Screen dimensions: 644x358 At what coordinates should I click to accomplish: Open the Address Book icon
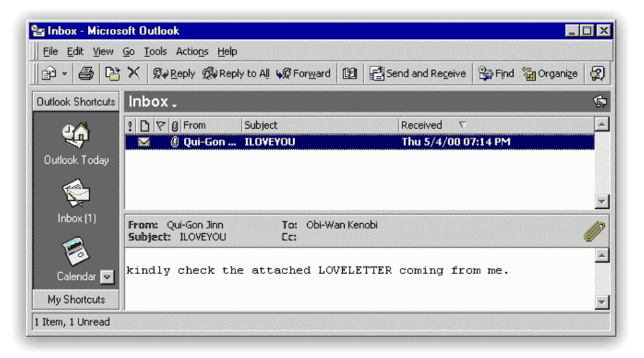(350, 74)
